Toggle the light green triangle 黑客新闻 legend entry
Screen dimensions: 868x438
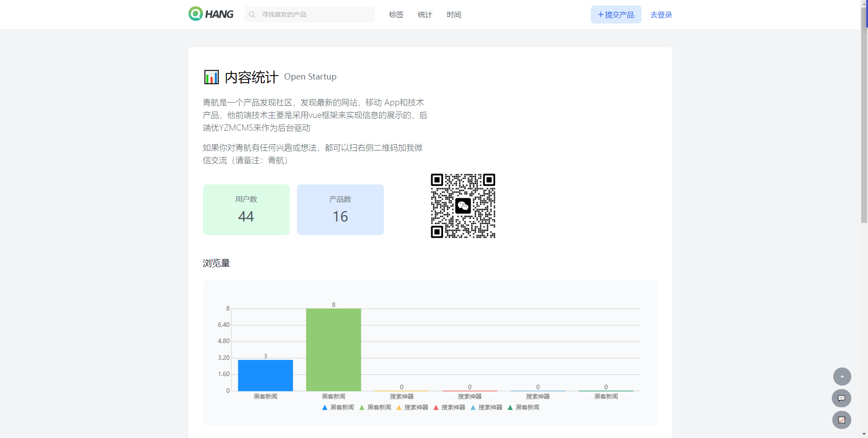tap(375, 407)
